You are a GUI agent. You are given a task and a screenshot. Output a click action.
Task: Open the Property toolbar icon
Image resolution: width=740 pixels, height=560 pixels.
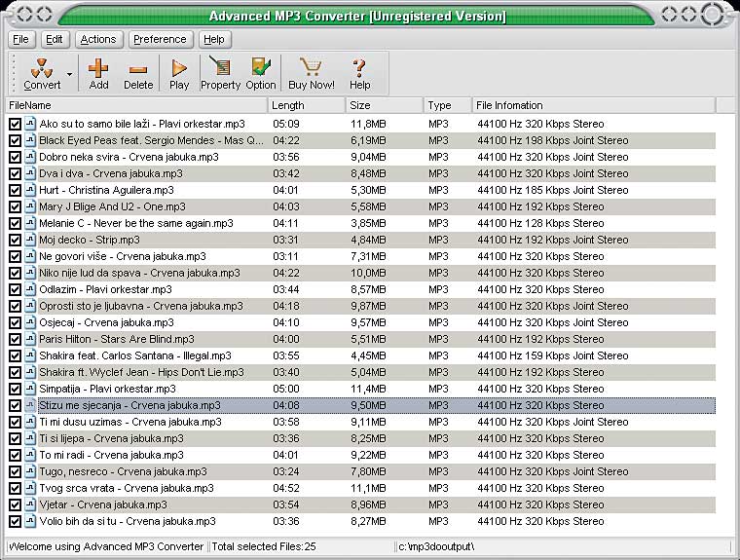[220, 67]
